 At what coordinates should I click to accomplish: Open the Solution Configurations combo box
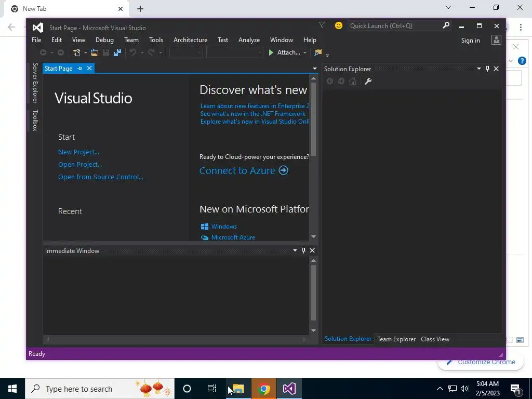(x=187, y=52)
